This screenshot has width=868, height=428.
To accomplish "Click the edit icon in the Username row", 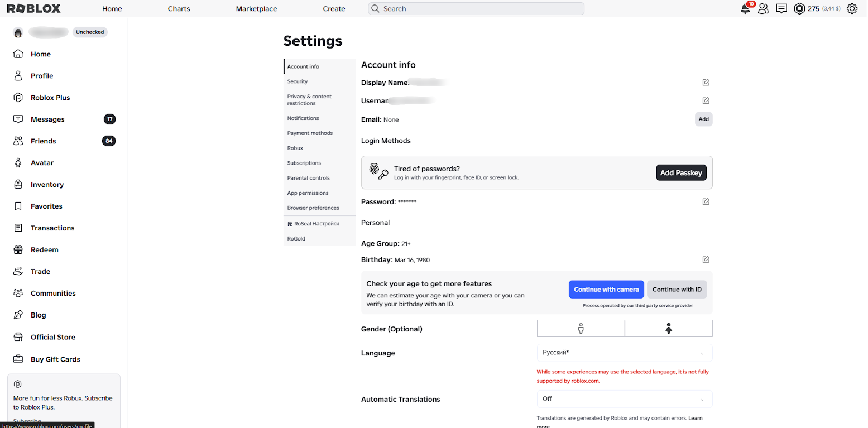I will [x=706, y=100].
